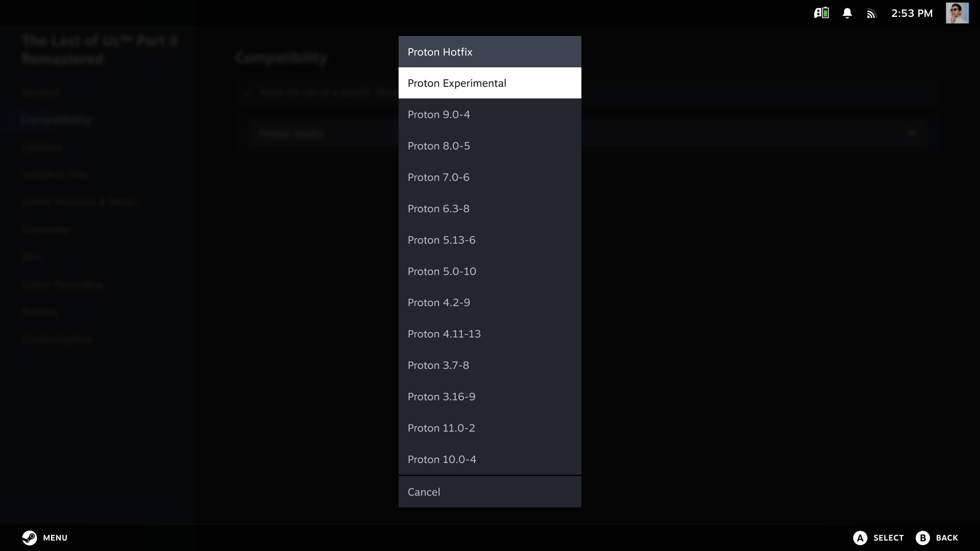Select Proton 9.0-4 version
The image size is (980, 551).
point(490,114)
